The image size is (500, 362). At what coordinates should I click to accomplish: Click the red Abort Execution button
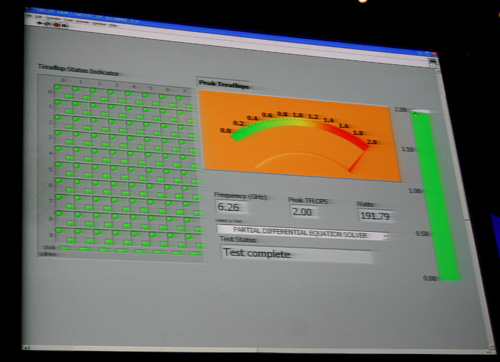(57, 25)
